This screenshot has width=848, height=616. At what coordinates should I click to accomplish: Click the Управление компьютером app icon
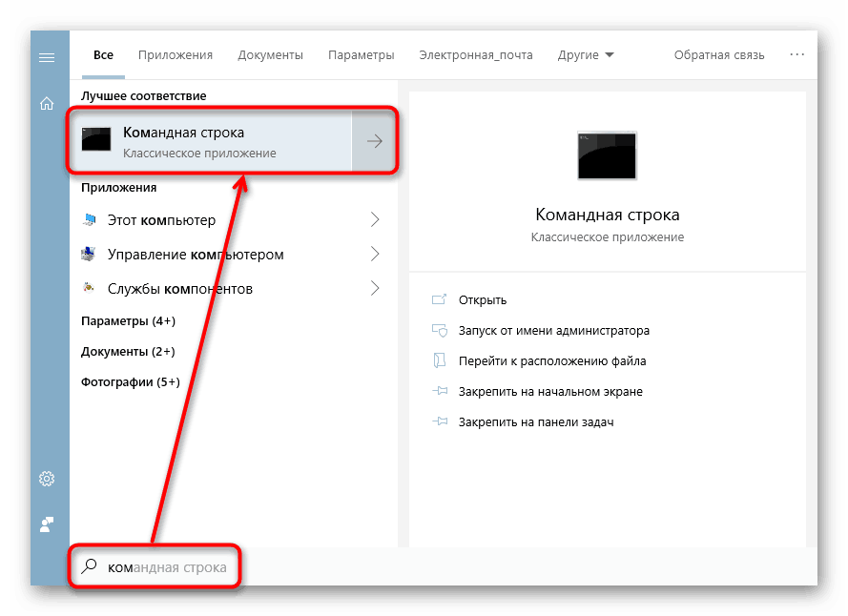coord(89,254)
